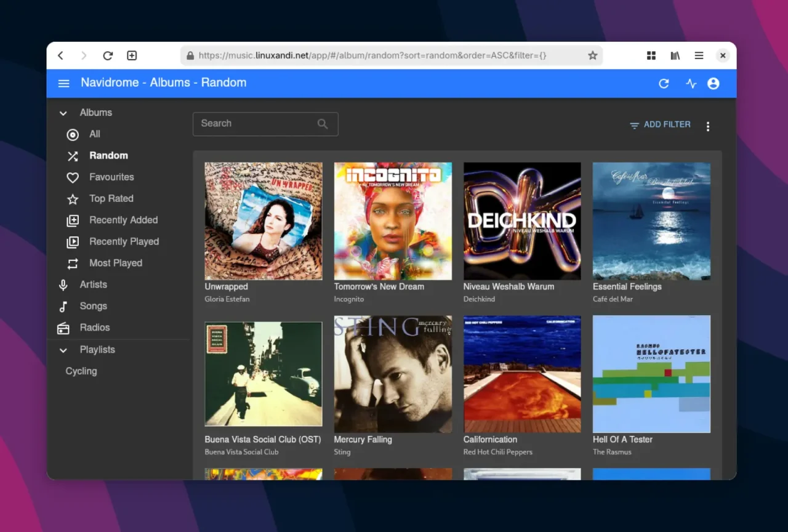The width and height of the screenshot is (788, 532).
Task: Click the Gloria Estefan artist link
Action: click(227, 299)
